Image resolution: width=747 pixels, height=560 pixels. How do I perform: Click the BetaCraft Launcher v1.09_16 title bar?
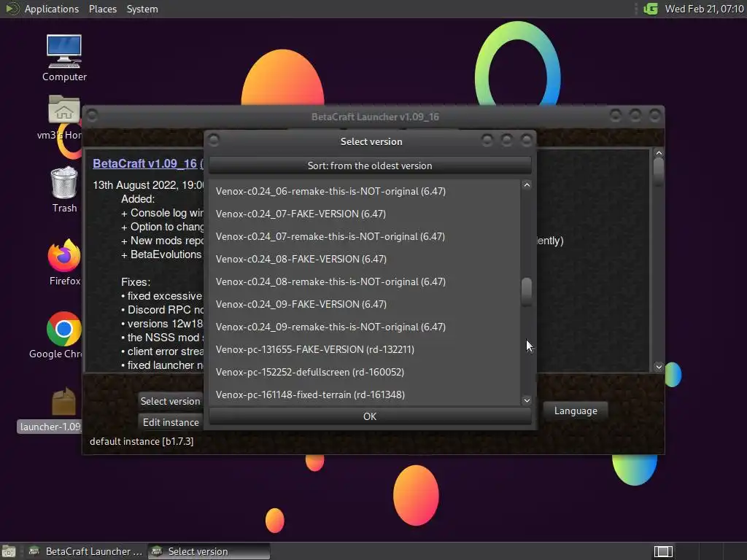coord(375,117)
